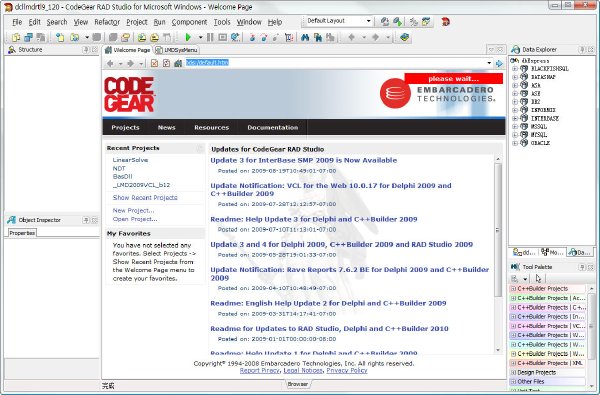This screenshot has width=600, height=395.
Task: Open the recent project LinearSolve
Action: pyautogui.click(x=130, y=160)
